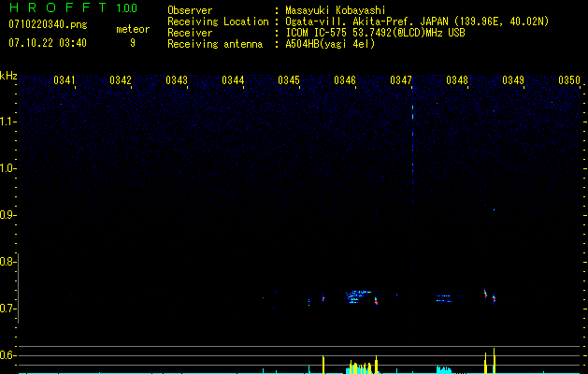Click the 0348 time marker

457,80
